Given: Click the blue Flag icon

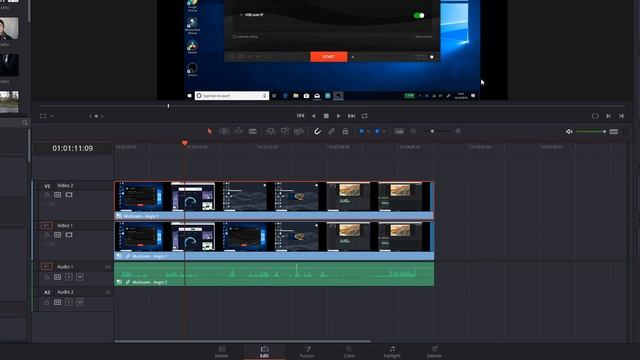Looking at the screenshot, I should tap(362, 131).
